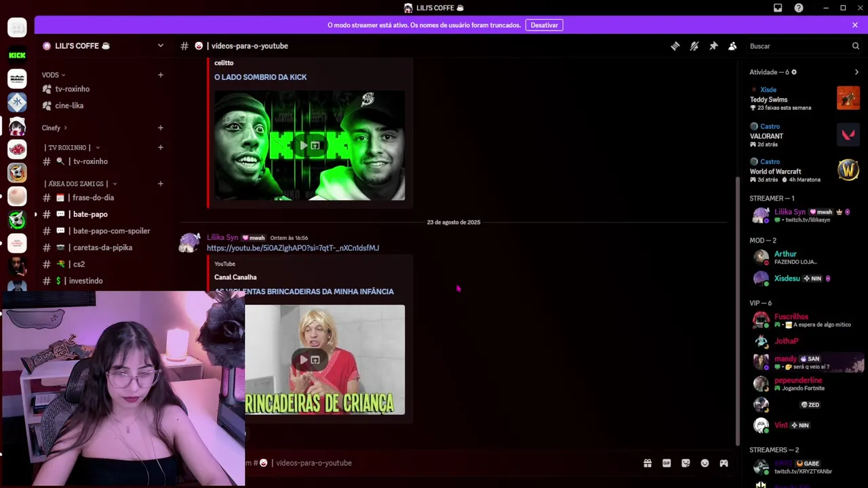The height and width of the screenshot is (488, 868).
Task: Add channel with plus next to ÁREA DOS ZAMIGS
Action: (161, 183)
